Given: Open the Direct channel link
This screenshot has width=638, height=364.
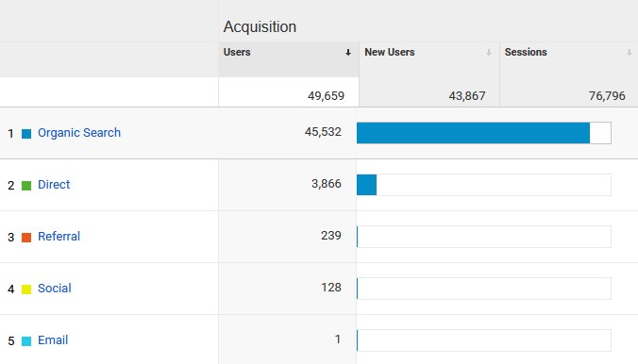Looking at the screenshot, I should click(54, 185).
